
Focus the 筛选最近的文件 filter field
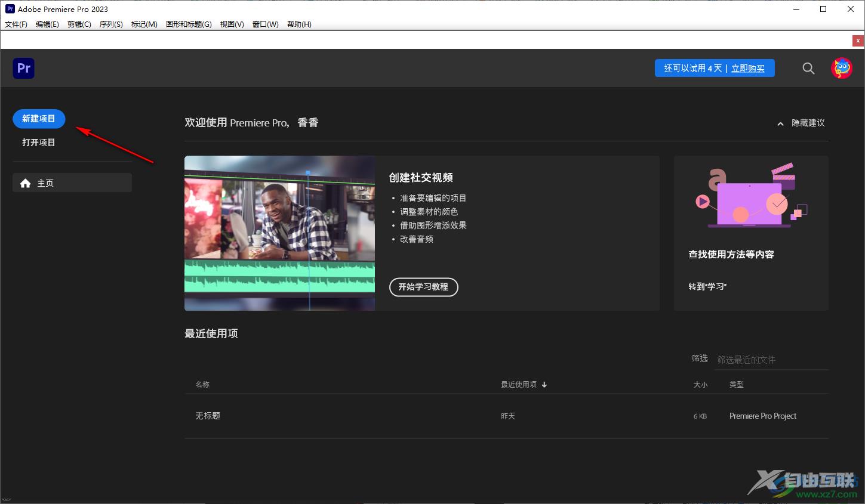coord(771,360)
